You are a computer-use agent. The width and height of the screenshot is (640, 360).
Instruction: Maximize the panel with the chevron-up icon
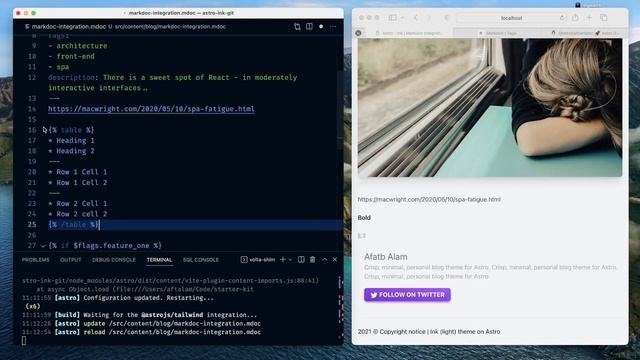(x=324, y=260)
